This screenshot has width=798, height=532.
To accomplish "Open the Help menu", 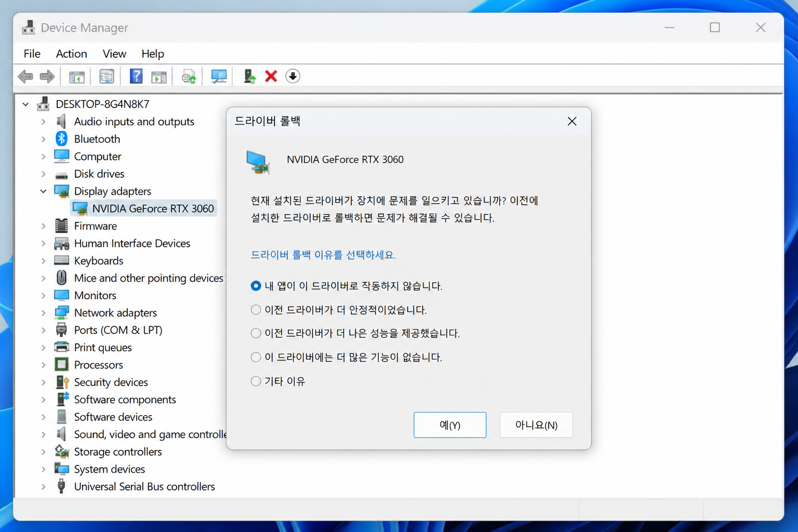I will click(x=153, y=54).
